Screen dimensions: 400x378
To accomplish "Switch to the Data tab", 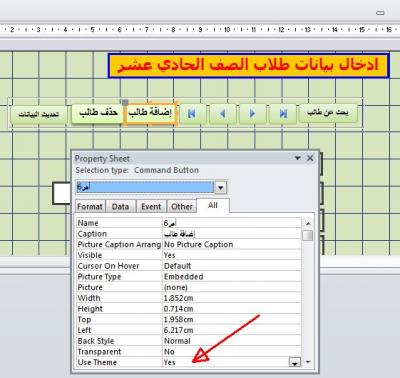I will (120, 207).
